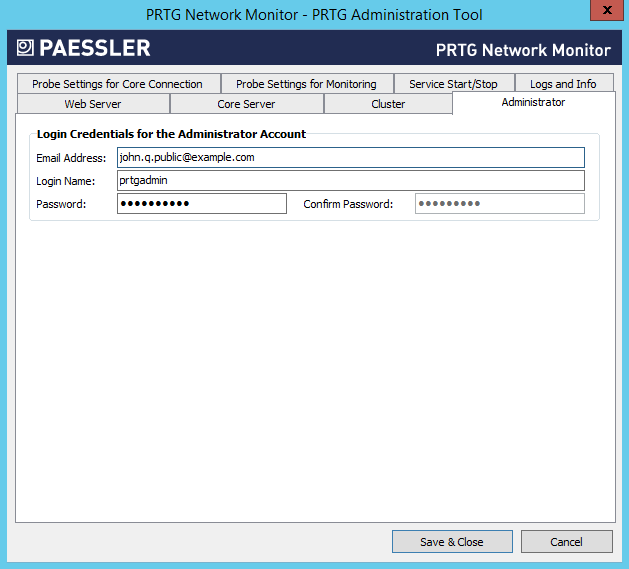Select the Web Server tab

point(93,104)
